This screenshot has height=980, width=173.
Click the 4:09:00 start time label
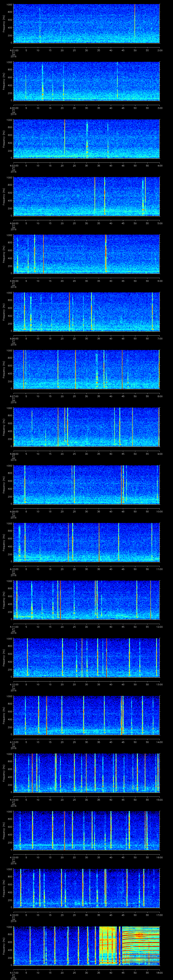click(14, 511)
